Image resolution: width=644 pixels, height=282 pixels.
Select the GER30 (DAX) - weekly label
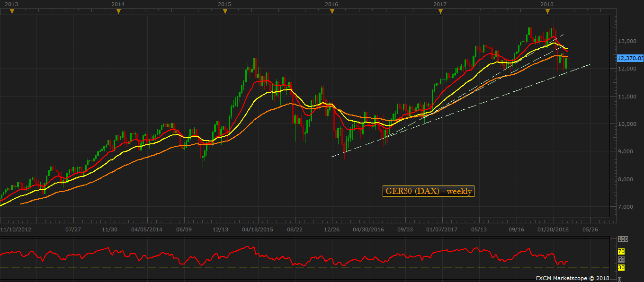[428, 191]
